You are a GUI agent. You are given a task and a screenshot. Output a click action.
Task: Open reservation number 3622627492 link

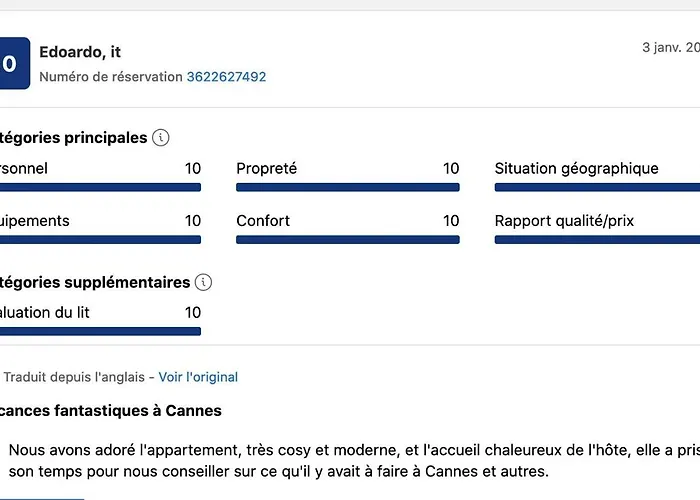(226, 77)
